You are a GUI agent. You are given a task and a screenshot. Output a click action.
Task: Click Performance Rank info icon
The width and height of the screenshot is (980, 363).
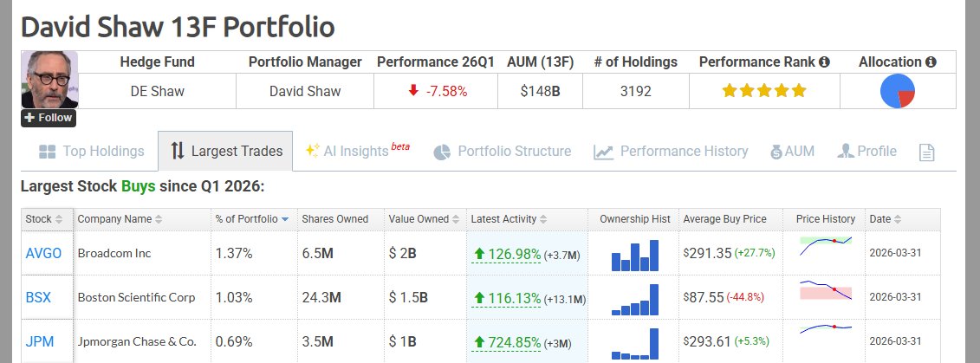824,62
